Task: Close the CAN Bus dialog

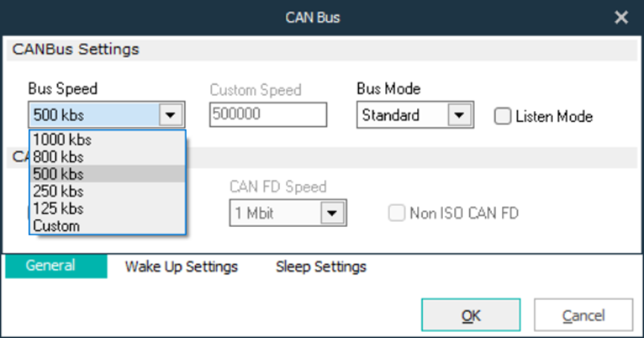Action: pyautogui.click(x=621, y=17)
